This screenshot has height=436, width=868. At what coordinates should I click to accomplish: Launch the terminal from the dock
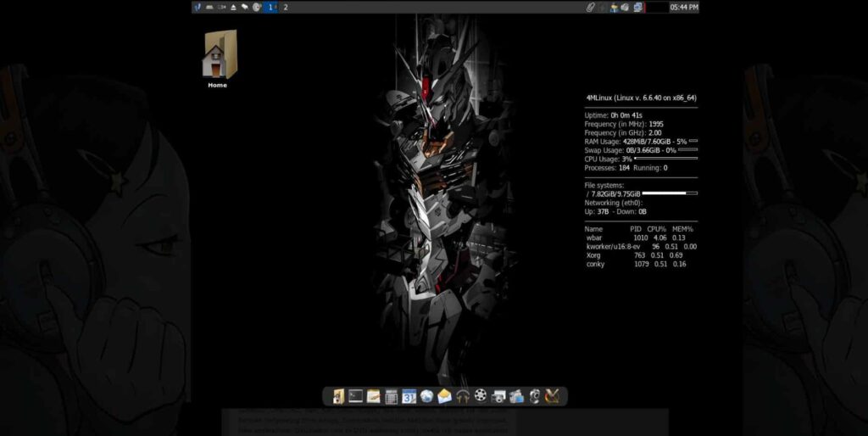pyautogui.click(x=356, y=396)
